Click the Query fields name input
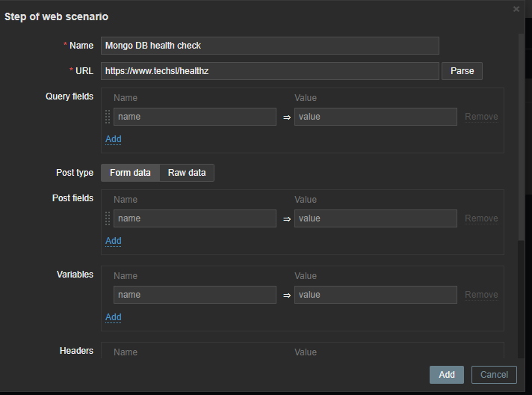Screen dimensions: 532x395 tap(194, 117)
